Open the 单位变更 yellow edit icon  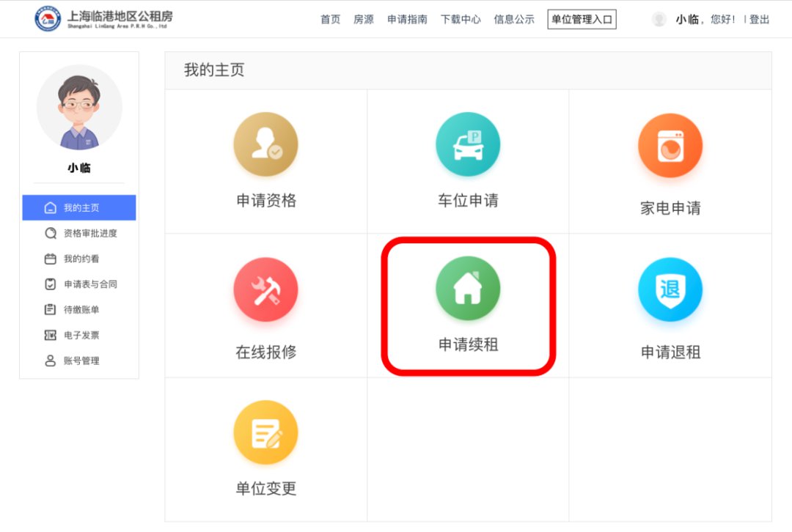[265, 432]
